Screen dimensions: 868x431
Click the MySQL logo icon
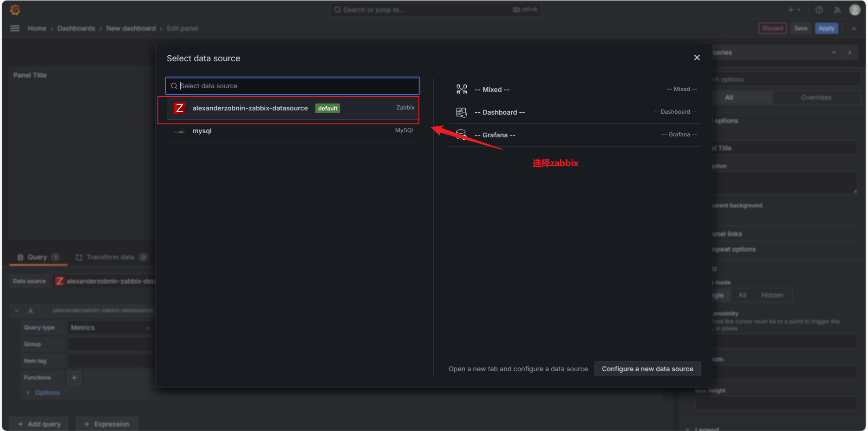180,131
